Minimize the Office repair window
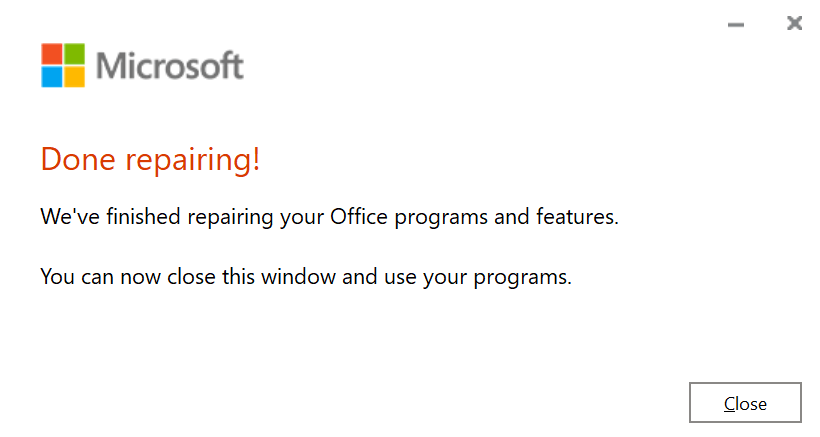 (736, 24)
